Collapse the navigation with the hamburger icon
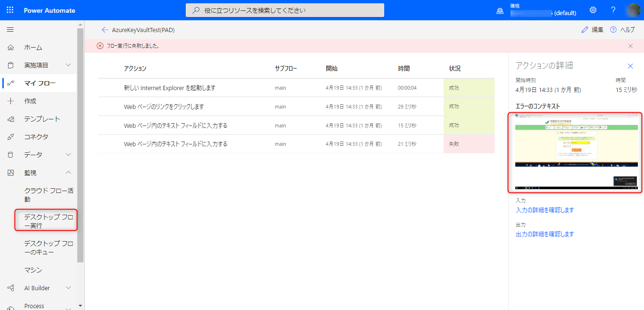The image size is (644, 310). (10, 30)
